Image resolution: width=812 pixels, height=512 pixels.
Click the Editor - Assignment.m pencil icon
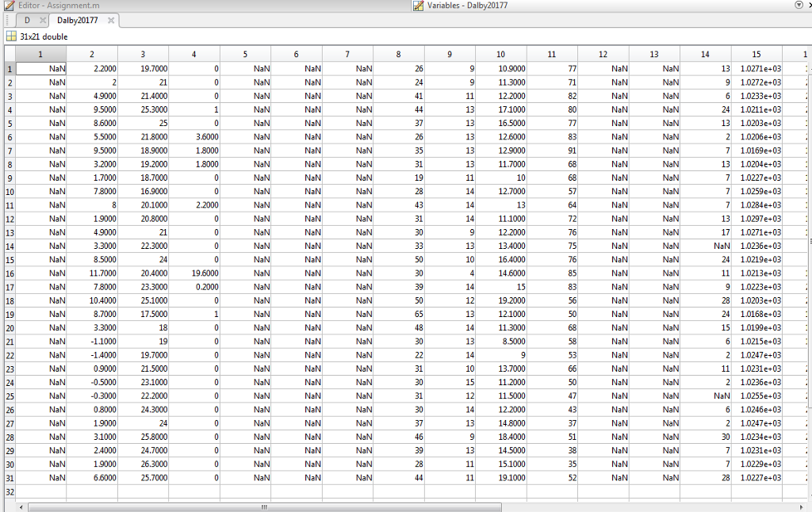click(9, 6)
